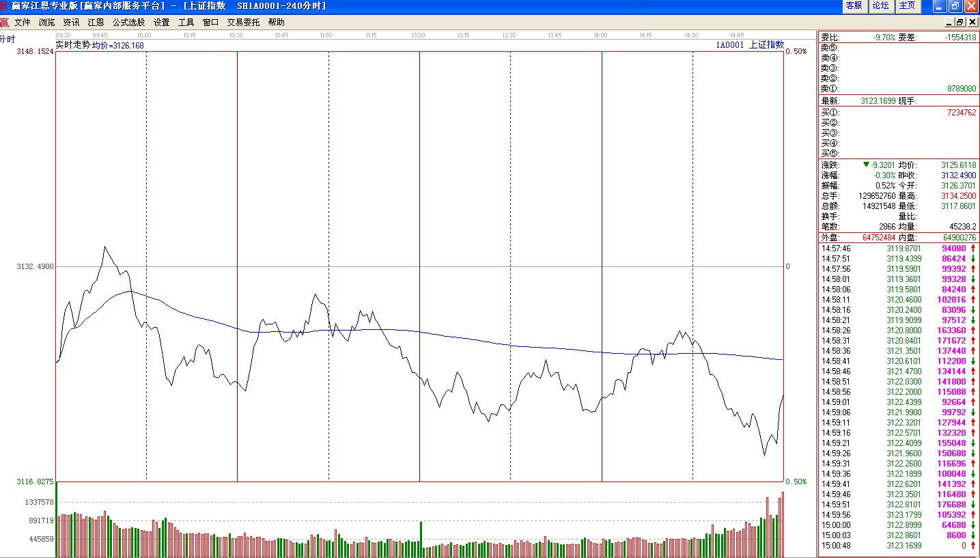Select the 14:58:26 tick row
The width and height of the screenshot is (980, 558).
click(x=898, y=331)
